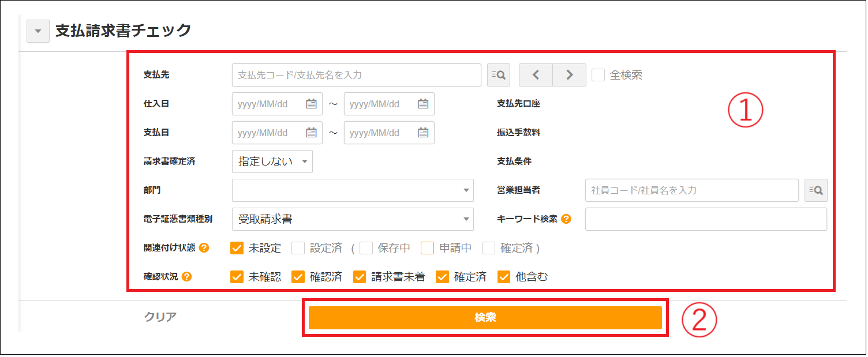Image resolution: width=868 pixels, height=357 pixels.
Task: Open calendar for 仕入日 end date
Action: click(423, 104)
